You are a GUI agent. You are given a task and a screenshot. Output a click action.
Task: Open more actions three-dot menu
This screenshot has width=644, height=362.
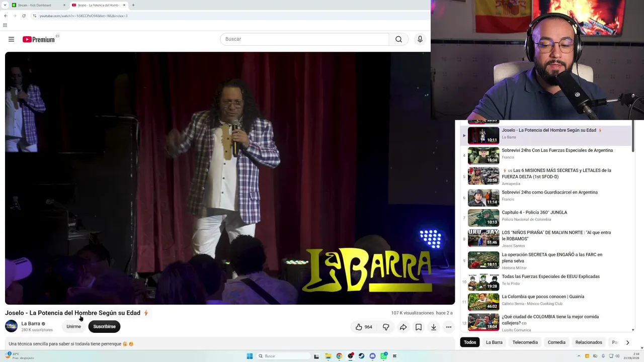448,327
